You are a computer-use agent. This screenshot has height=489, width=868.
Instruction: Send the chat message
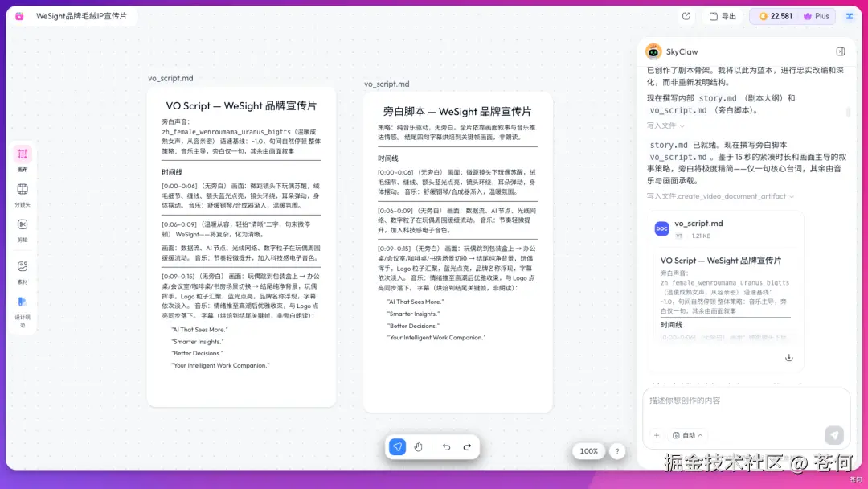pyautogui.click(x=834, y=435)
